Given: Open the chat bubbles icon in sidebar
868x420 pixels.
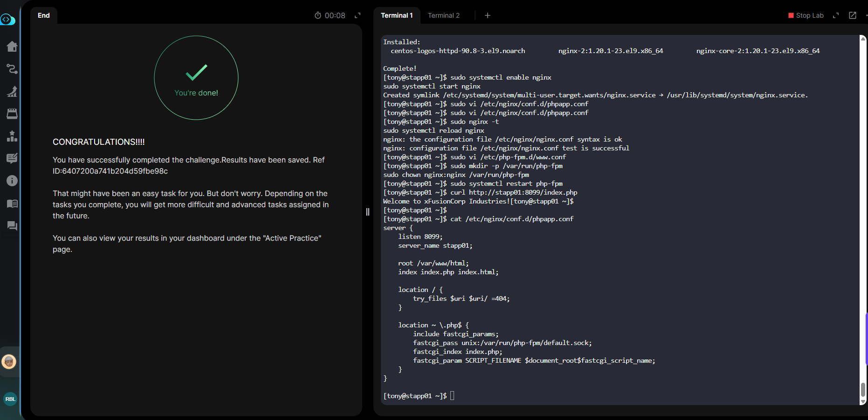Looking at the screenshot, I should click(12, 226).
